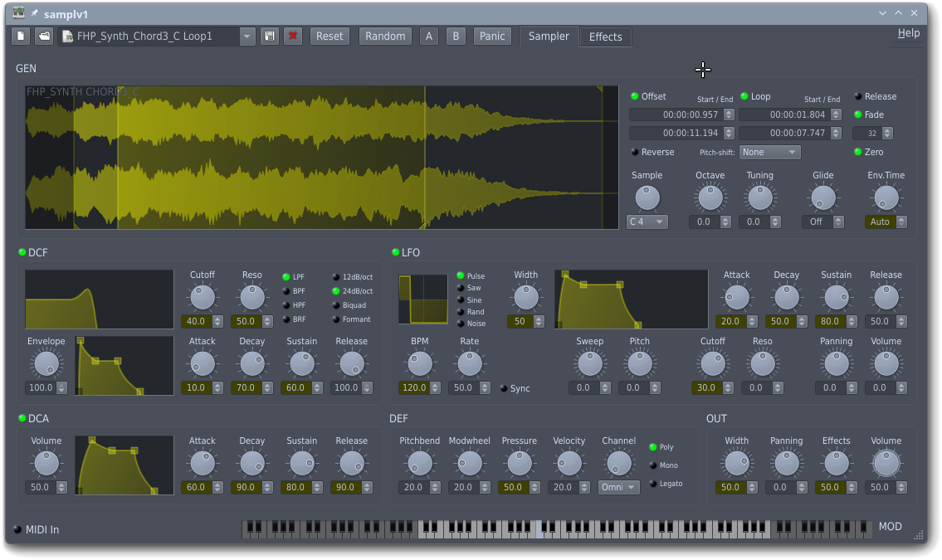The height and width of the screenshot is (560, 942).
Task: Open the Sample note C 4 dropdown
Action: 647,222
